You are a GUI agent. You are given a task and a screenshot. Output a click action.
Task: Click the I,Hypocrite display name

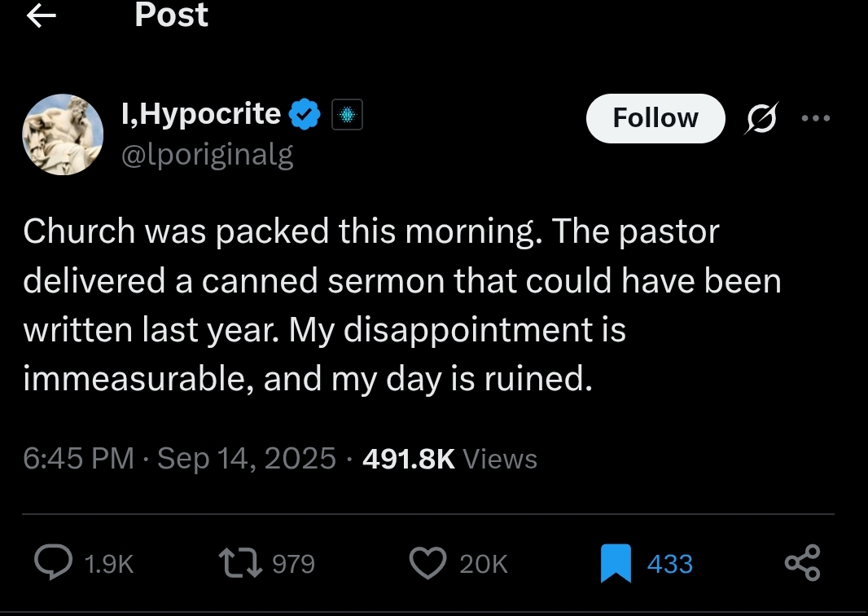coord(200,114)
